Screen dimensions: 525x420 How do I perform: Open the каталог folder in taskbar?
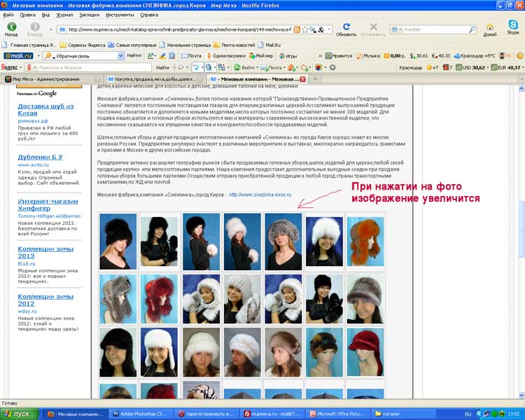tap(404, 414)
